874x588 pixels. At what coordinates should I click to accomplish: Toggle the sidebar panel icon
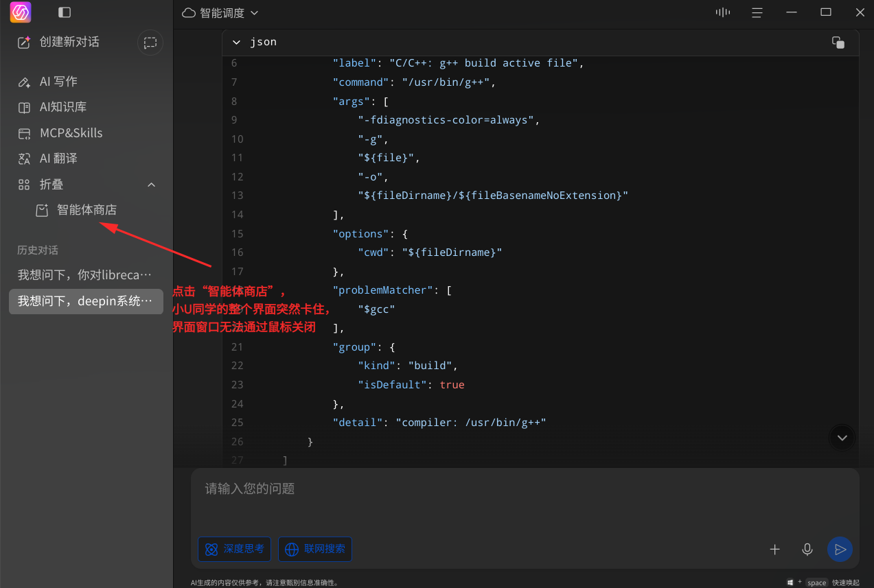click(65, 12)
